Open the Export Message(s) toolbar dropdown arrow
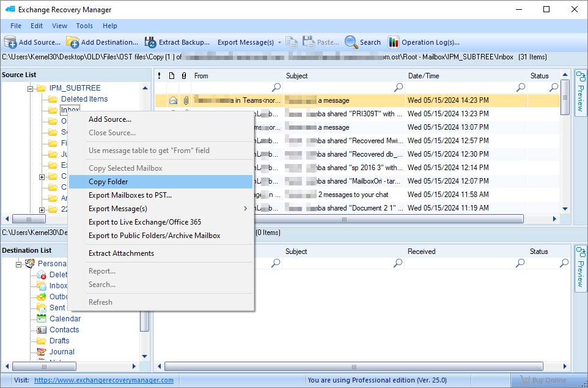 [280, 42]
